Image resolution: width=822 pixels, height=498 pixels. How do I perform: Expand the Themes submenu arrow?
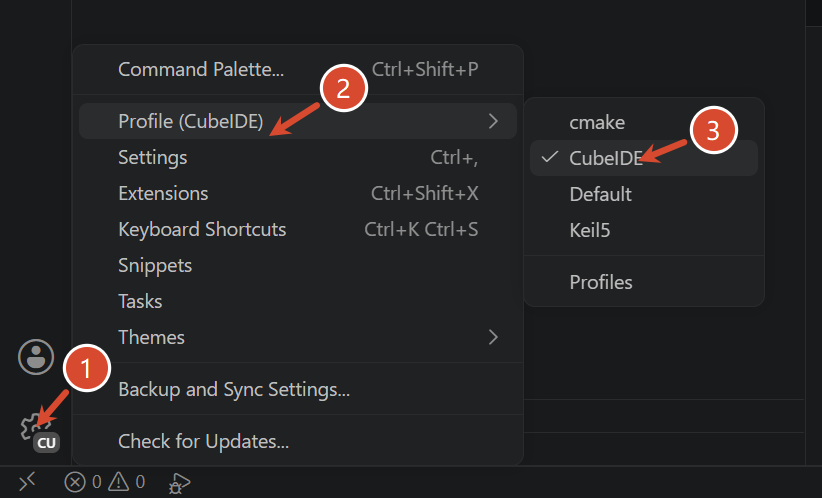pos(493,337)
